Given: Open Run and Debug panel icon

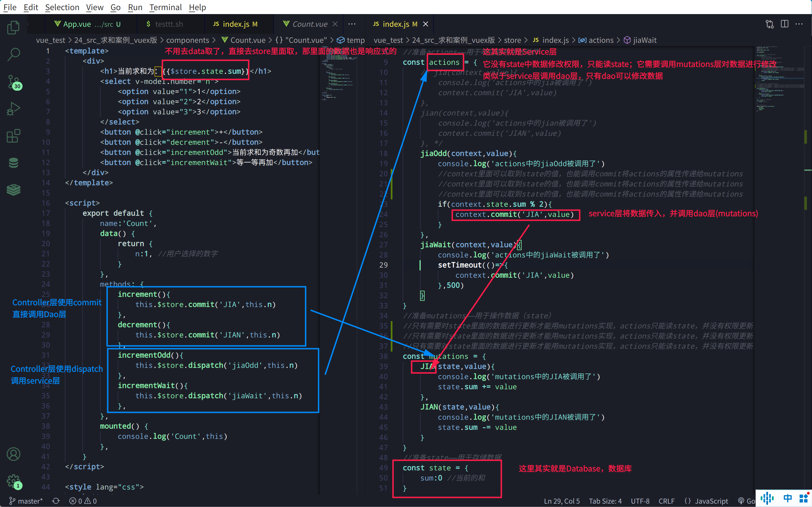Looking at the screenshot, I should coord(14,109).
